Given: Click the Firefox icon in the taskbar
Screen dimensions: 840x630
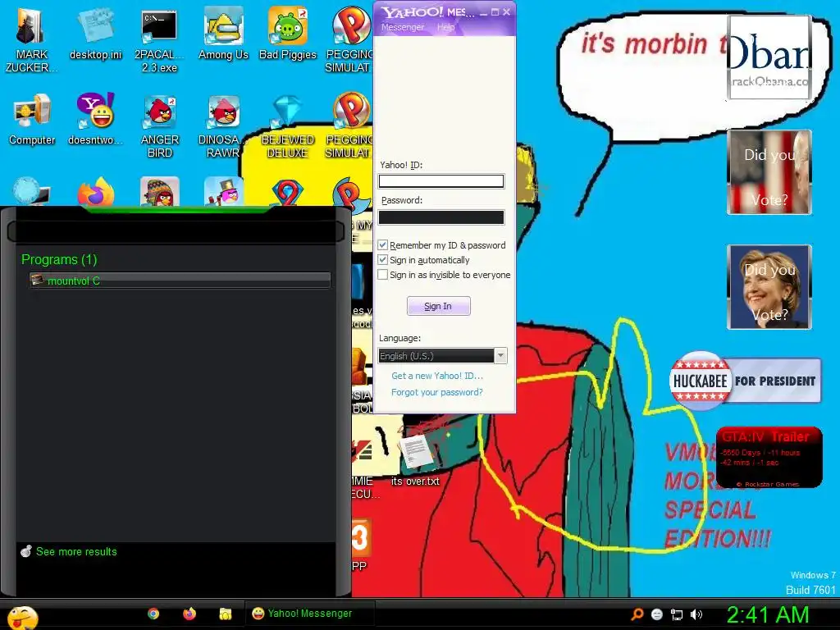Looking at the screenshot, I should [189, 614].
